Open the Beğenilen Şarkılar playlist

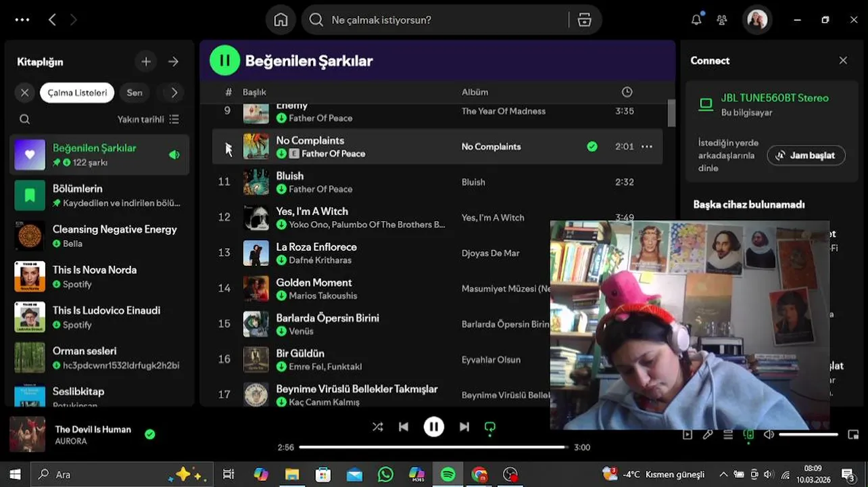coord(99,155)
